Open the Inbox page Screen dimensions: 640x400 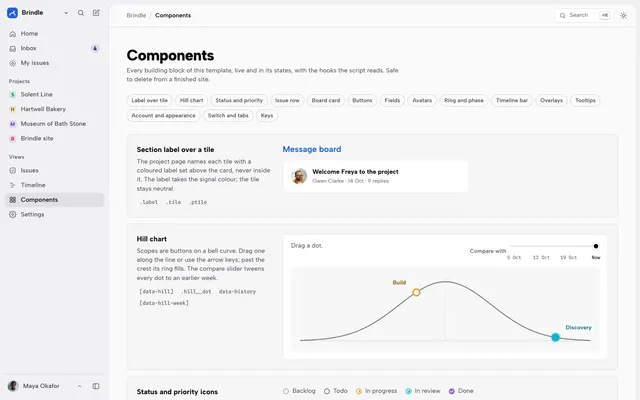pyautogui.click(x=54, y=49)
